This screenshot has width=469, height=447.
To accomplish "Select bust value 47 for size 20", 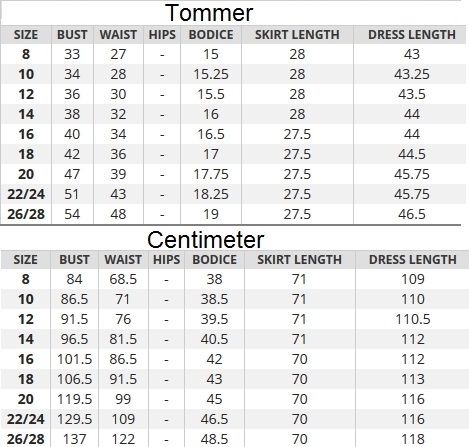I will pyautogui.click(x=72, y=174).
